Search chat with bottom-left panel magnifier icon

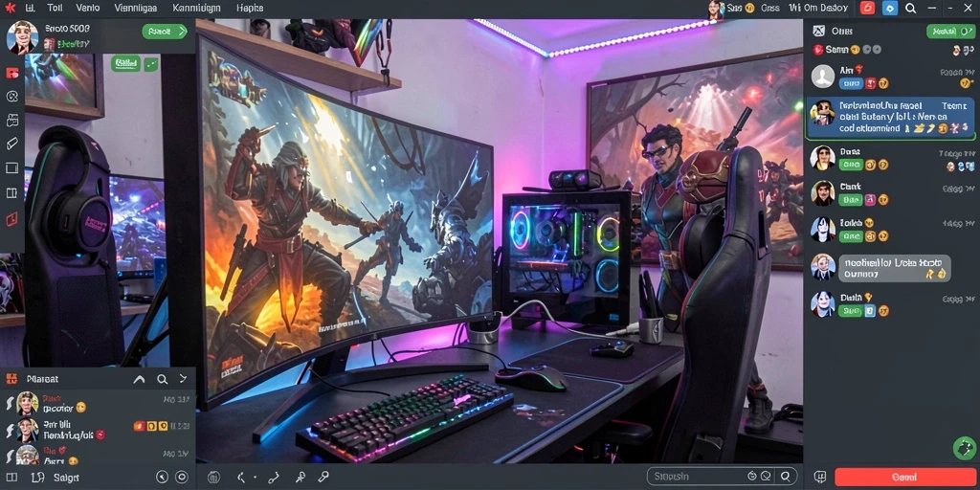[x=162, y=379]
